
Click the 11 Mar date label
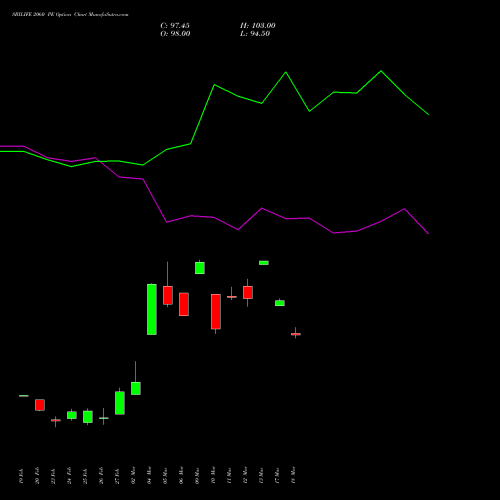point(229,475)
